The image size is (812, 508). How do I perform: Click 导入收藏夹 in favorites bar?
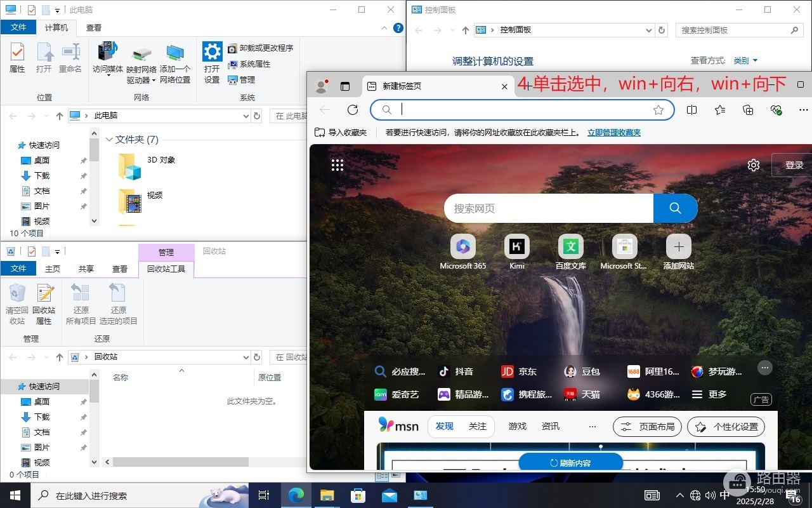(341, 133)
